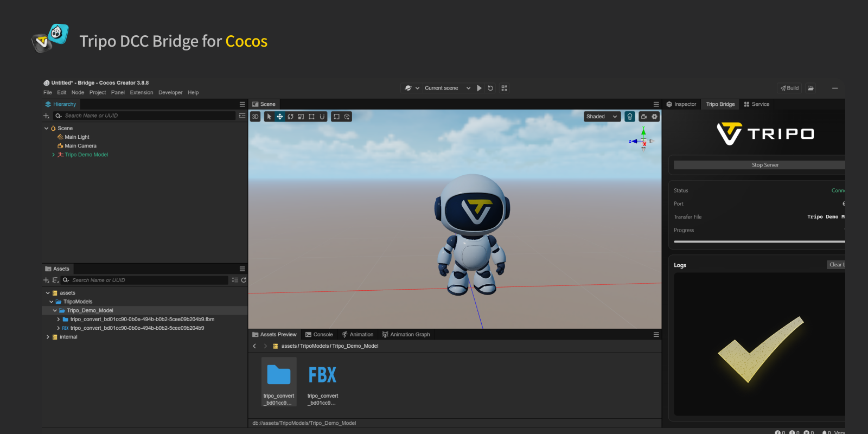Click the Play preview button
This screenshot has height=434, width=868.
tap(479, 88)
